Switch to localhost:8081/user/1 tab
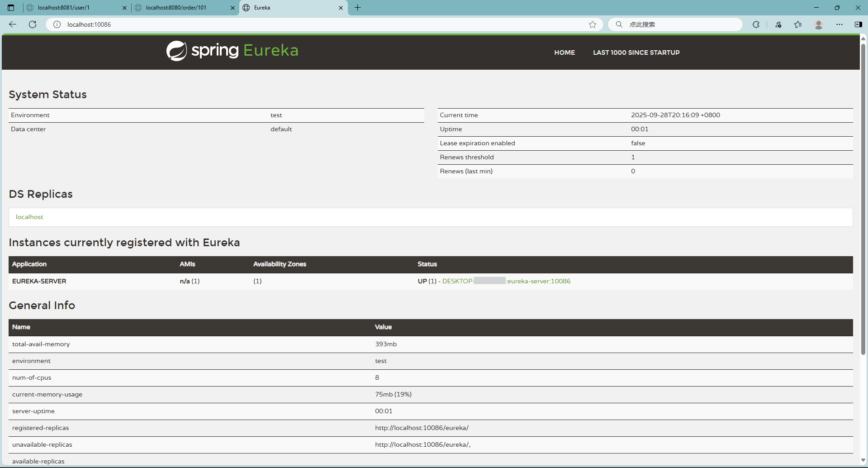This screenshot has height=468, width=868. point(77,8)
